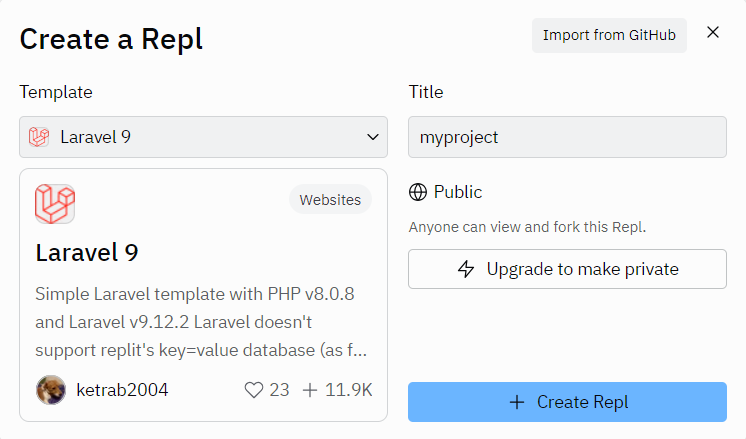This screenshot has width=746, height=439.
Task: Click the Laravel 9 card title
Action: [x=87, y=253]
